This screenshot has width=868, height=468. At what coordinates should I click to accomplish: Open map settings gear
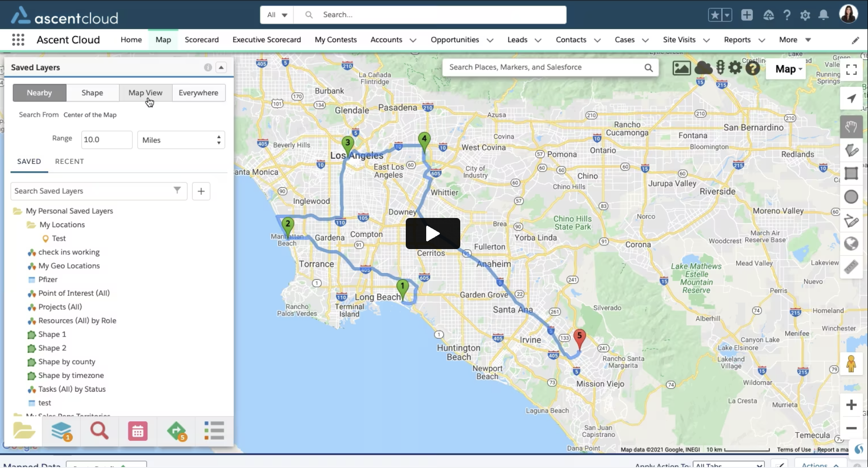[x=735, y=68]
